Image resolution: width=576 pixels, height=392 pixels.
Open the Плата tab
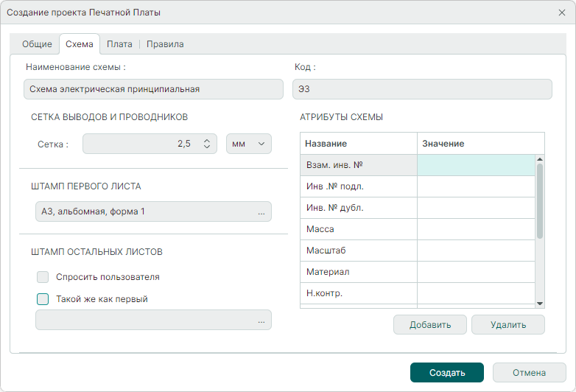(x=119, y=44)
